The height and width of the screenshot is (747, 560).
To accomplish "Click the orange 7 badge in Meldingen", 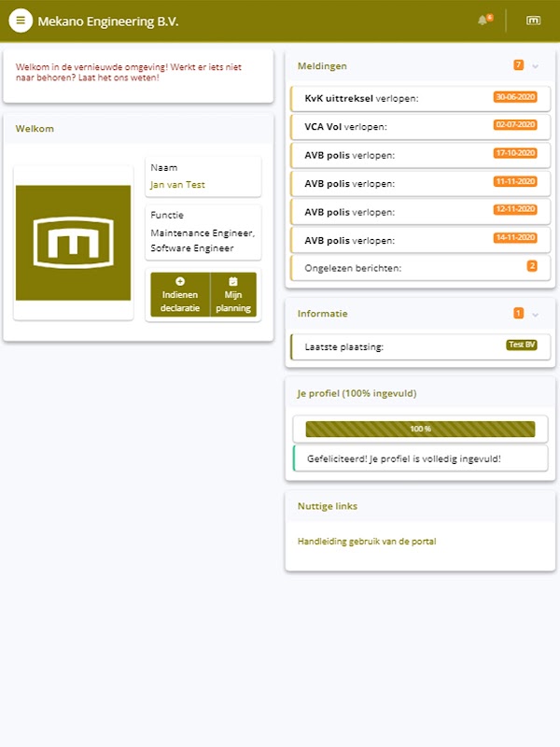I will point(519,64).
